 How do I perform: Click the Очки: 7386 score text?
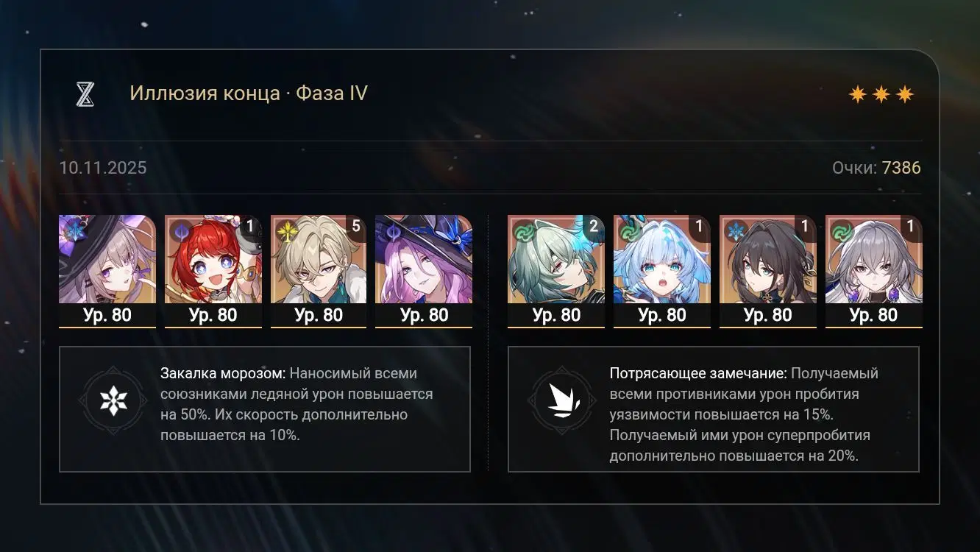pos(876,168)
